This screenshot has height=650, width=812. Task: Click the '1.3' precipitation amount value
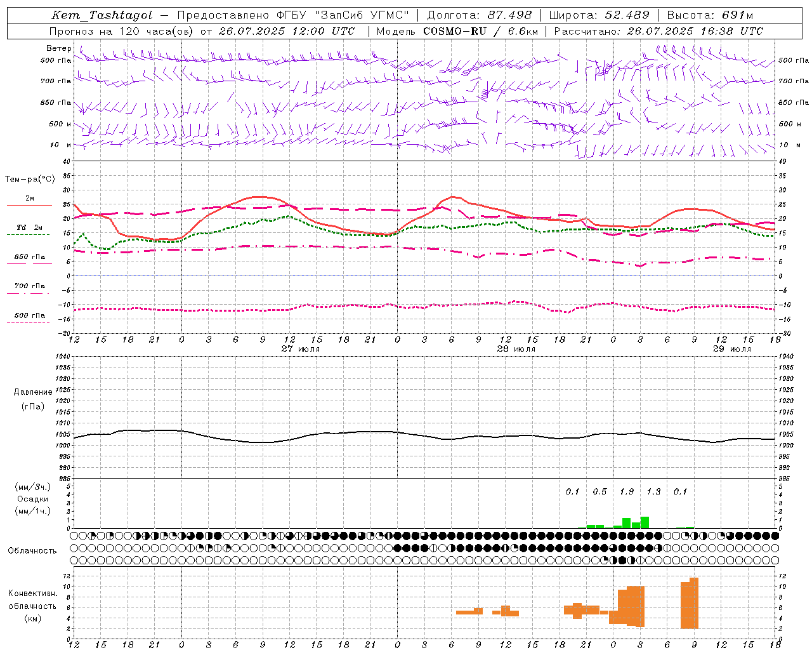[653, 491]
